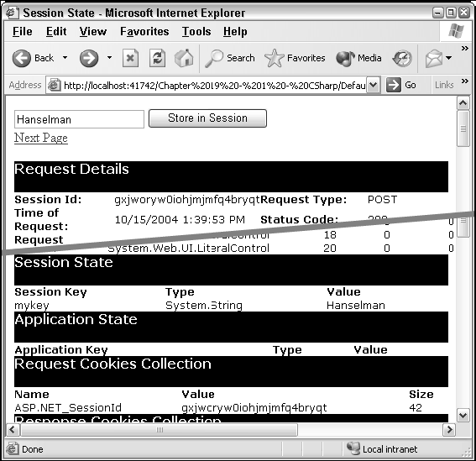Click the vertical scrollbar thumb

(463, 128)
